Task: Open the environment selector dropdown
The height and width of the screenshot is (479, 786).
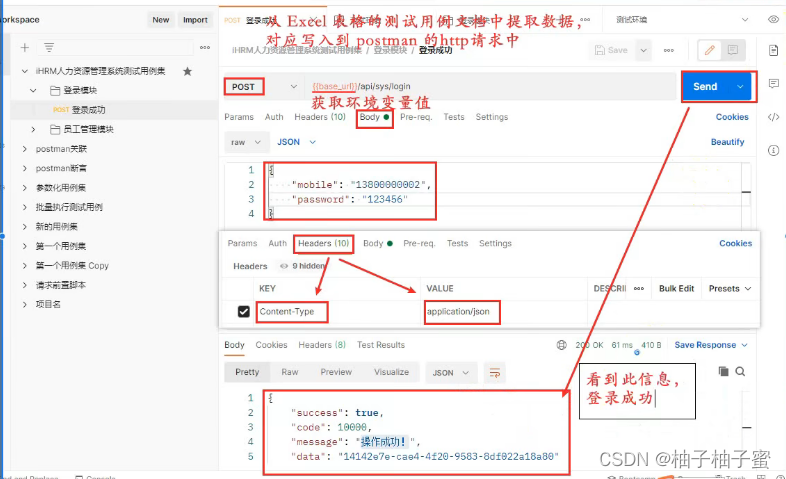Action: point(682,20)
